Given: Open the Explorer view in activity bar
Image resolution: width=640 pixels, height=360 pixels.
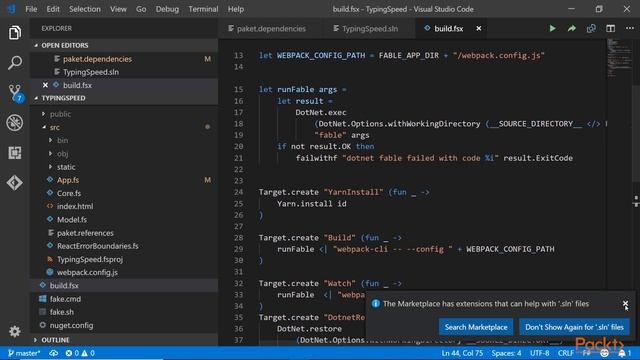Looking at the screenshot, I should click(15, 33).
